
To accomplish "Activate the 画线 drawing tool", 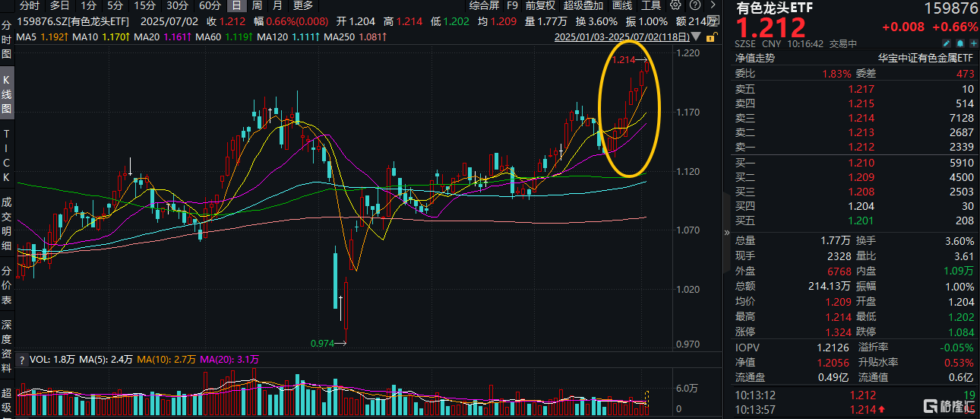I will (622, 5).
